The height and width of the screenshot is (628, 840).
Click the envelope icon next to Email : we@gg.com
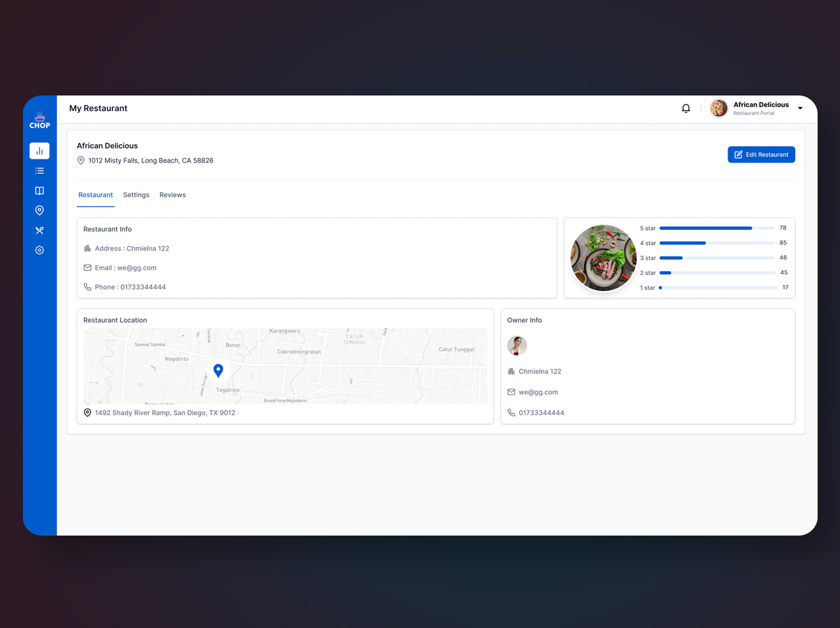tap(87, 268)
